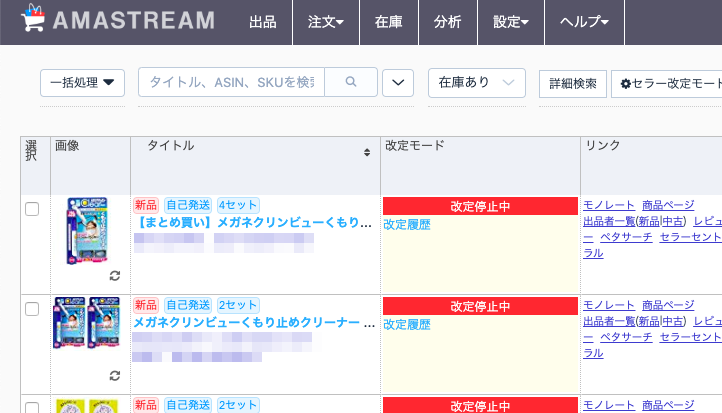Click モノレート link in メガネクリンビューくもり止めクリーナー row

coord(609,305)
